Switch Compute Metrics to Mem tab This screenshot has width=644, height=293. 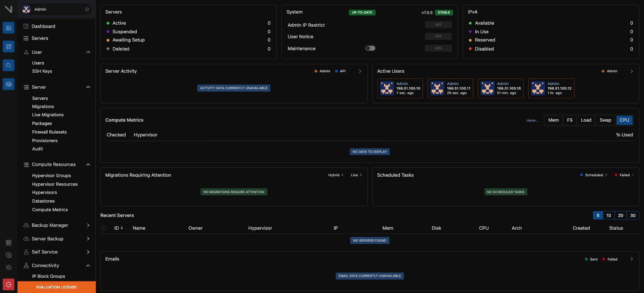pyautogui.click(x=553, y=120)
